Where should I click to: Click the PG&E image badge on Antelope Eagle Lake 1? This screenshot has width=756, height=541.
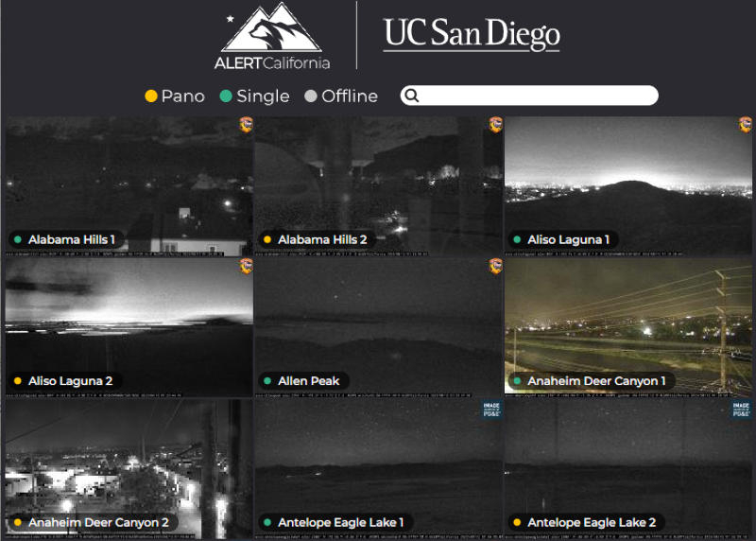[x=491, y=409]
